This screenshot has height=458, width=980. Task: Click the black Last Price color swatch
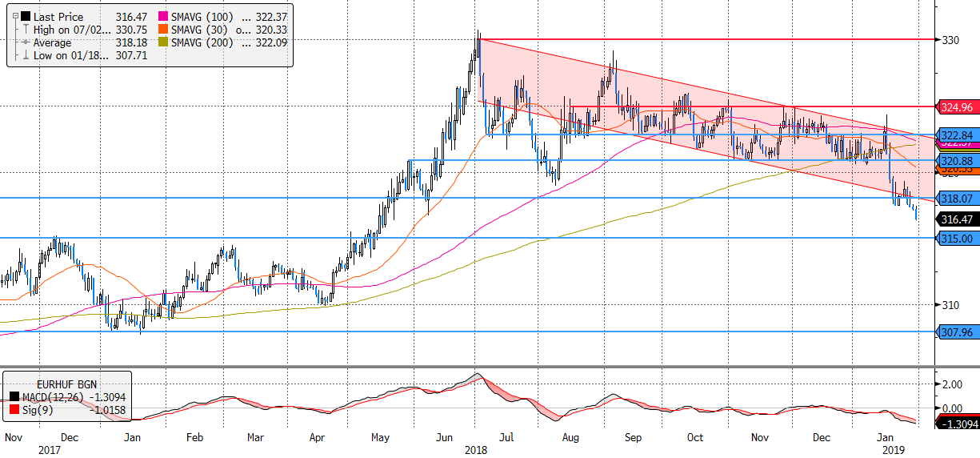[25, 16]
